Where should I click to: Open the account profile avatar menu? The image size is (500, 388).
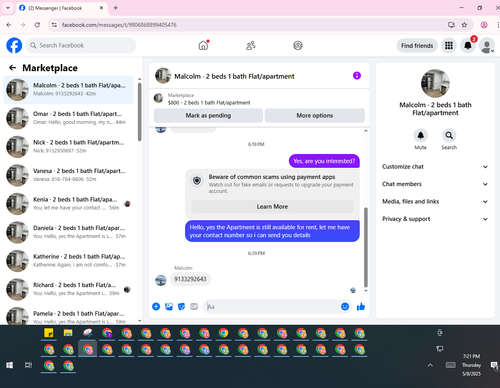[x=487, y=45]
